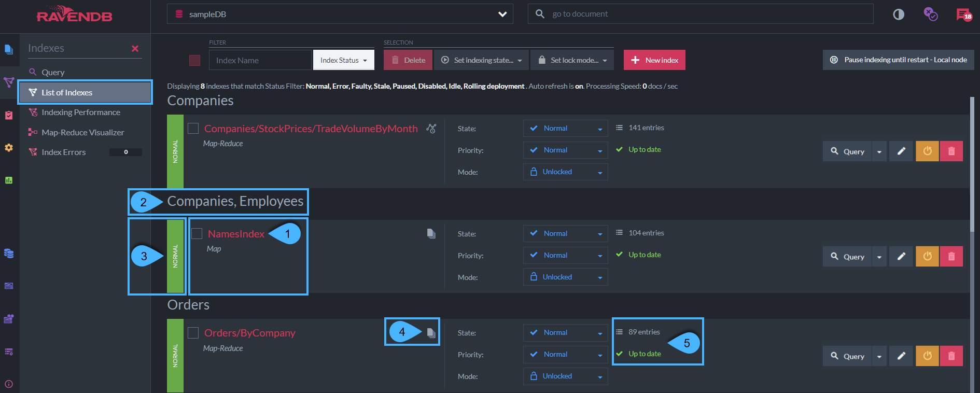Open Priority dropdown for Orders/ByCompany
Screen dimensions: 980x393
566,355
